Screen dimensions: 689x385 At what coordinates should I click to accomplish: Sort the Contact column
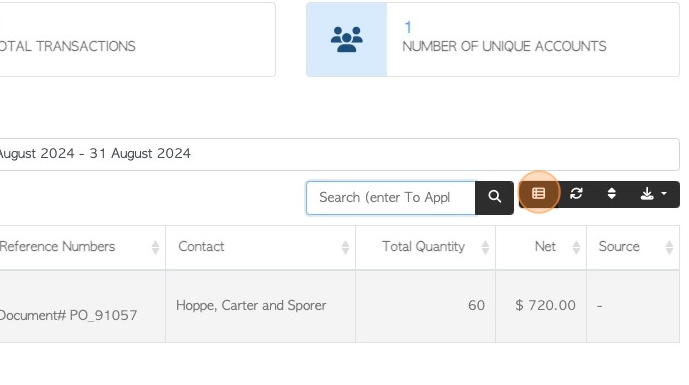click(x=345, y=247)
